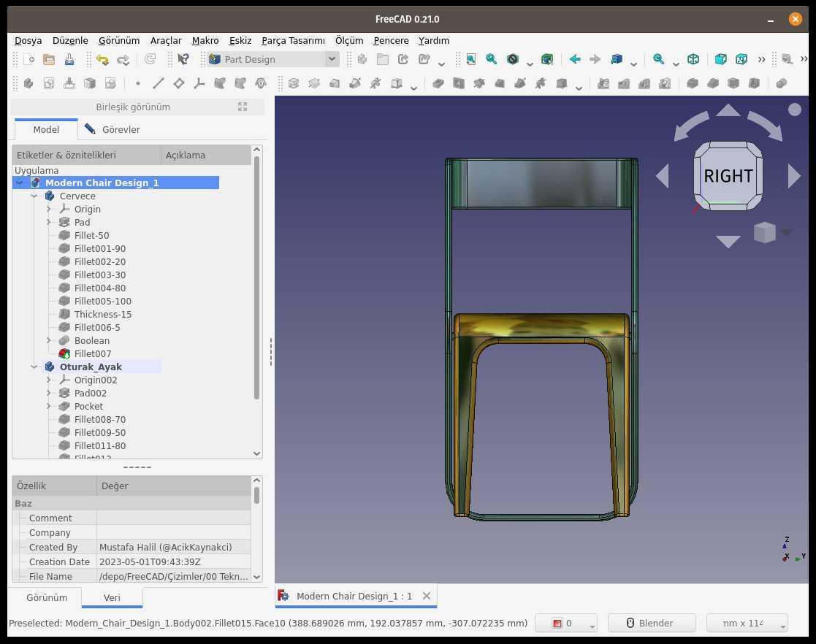Close the Modern Chair Design_1 document tab
816x644 pixels.
point(426,596)
